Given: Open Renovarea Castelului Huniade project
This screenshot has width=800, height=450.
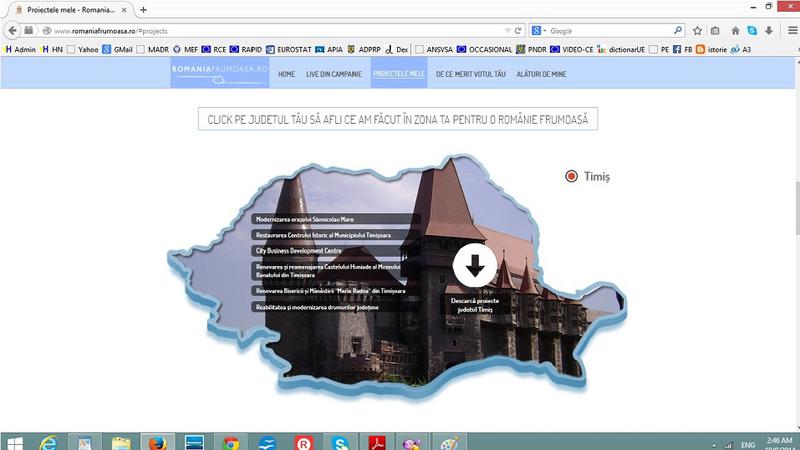Looking at the screenshot, I should click(335, 270).
